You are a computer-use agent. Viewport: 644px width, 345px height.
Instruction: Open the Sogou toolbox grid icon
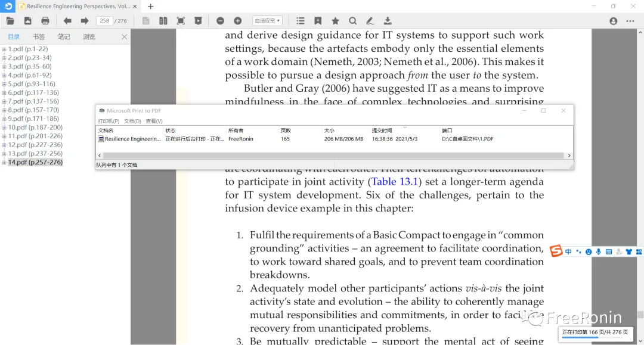click(639, 252)
